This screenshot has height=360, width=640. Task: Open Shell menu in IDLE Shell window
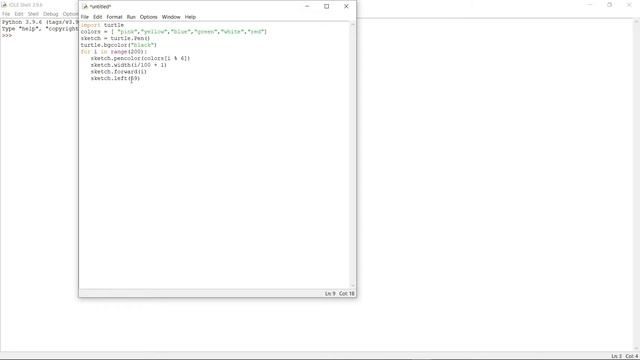click(x=33, y=14)
